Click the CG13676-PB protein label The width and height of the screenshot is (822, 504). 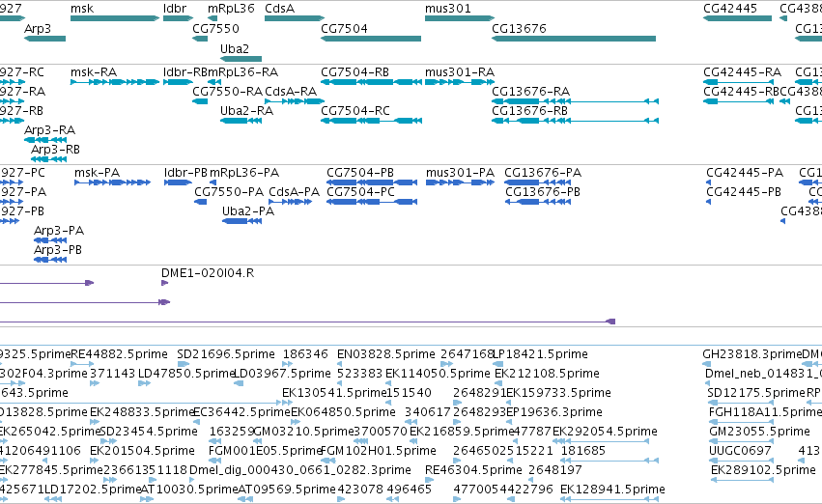543,192
